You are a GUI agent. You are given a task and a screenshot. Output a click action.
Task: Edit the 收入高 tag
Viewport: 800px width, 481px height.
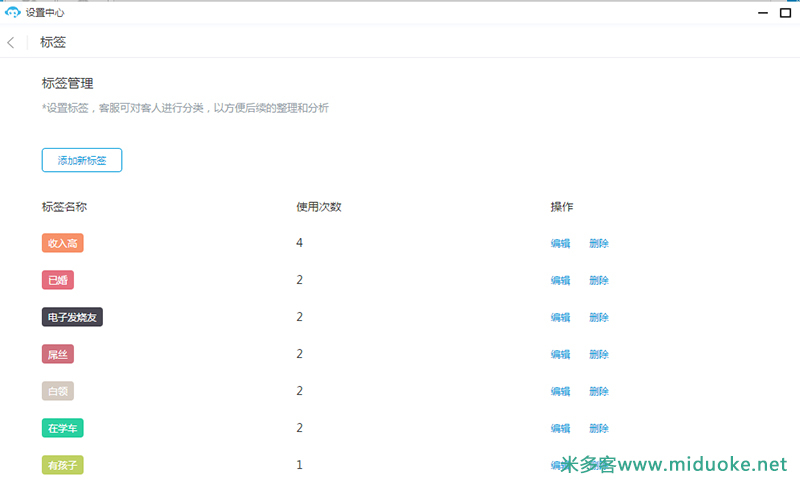coord(560,243)
